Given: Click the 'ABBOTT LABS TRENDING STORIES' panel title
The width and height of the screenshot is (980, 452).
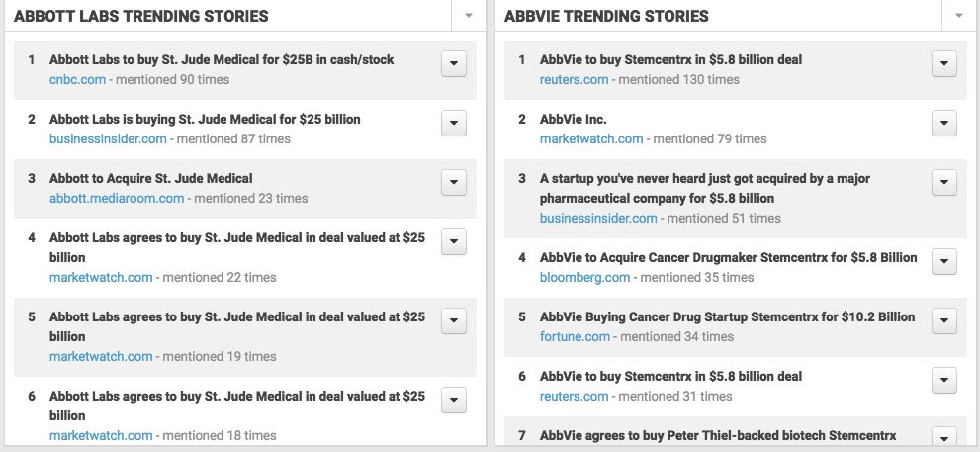Looking at the screenshot, I should click(x=141, y=16).
